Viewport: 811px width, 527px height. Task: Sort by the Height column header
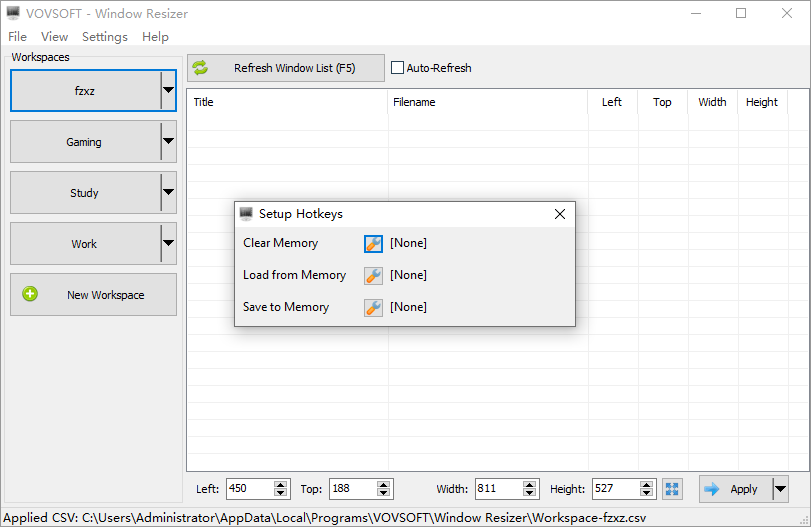pos(762,102)
